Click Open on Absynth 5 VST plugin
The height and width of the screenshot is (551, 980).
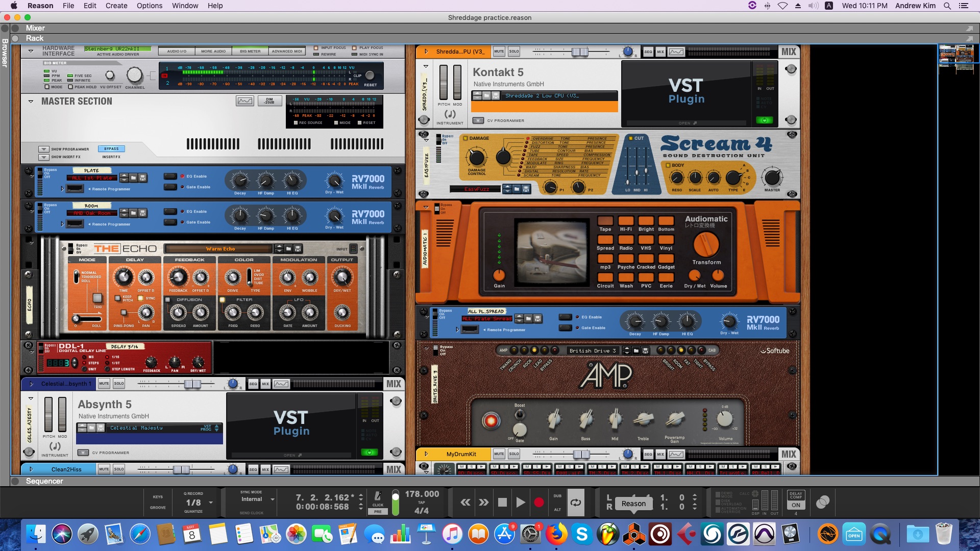coord(292,455)
